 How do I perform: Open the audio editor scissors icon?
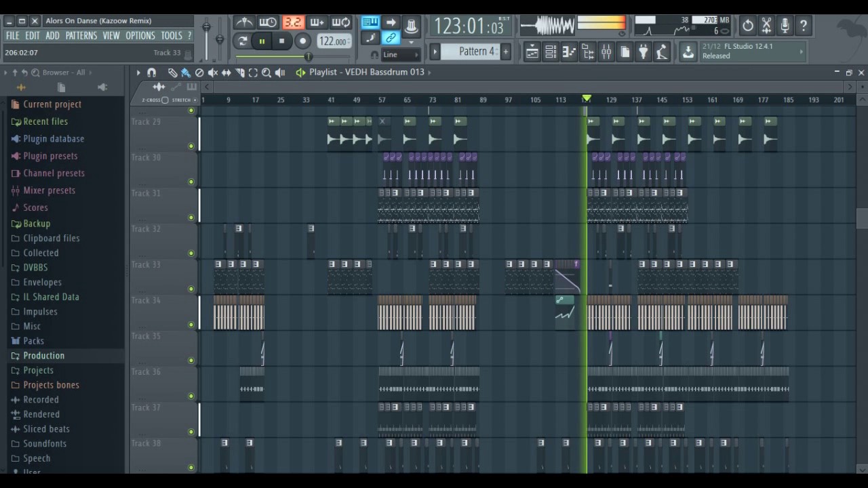pyautogui.click(x=766, y=26)
